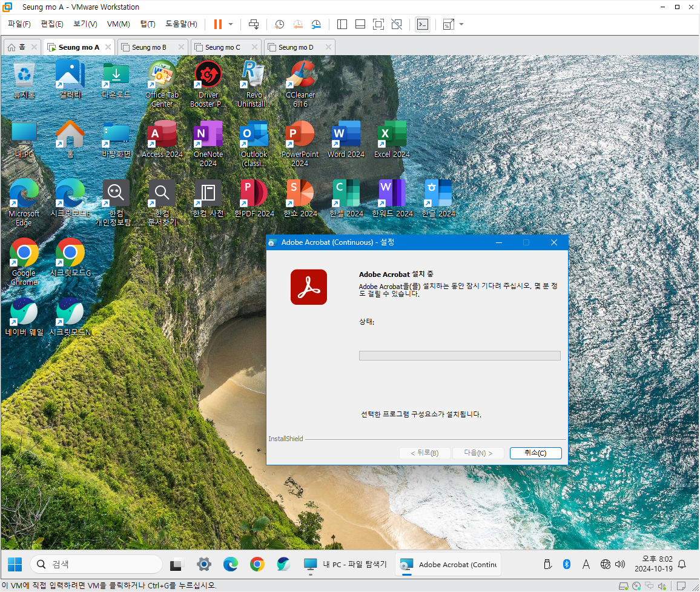This screenshot has width=700, height=592.
Task: Open the Windows Start button in guest taskbar
Action: pyautogui.click(x=15, y=564)
